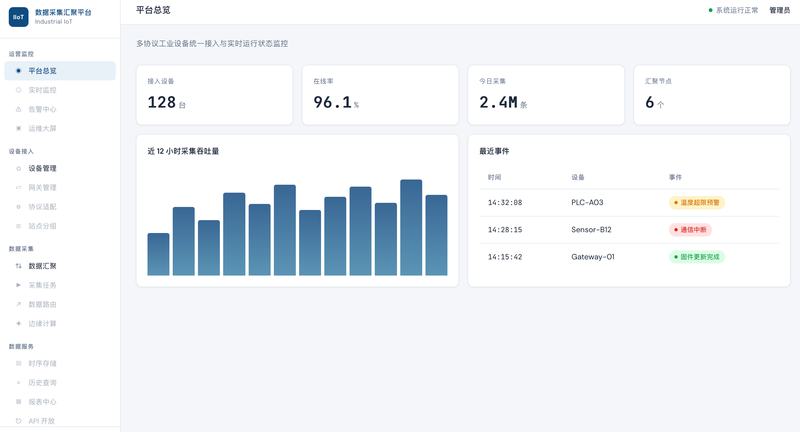The height and width of the screenshot is (432, 800).
Task: Click the green system status dot
Action: pos(710,10)
